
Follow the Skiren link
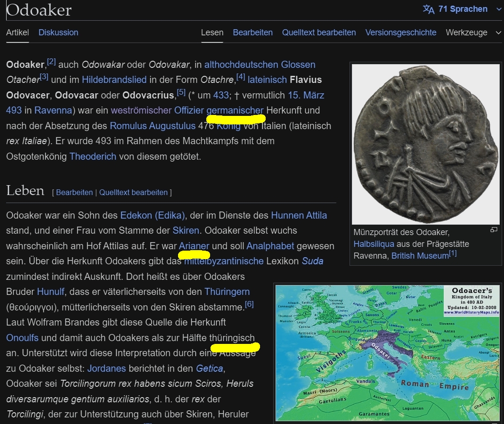pos(186,230)
